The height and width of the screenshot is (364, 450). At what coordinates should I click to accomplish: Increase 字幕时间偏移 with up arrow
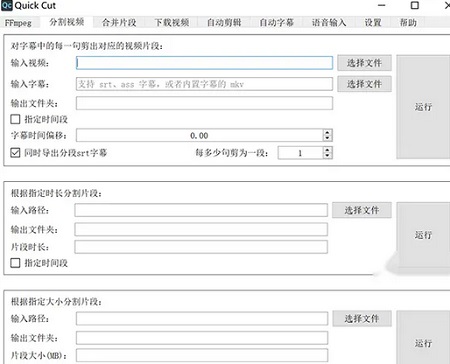pyautogui.click(x=328, y=132)
